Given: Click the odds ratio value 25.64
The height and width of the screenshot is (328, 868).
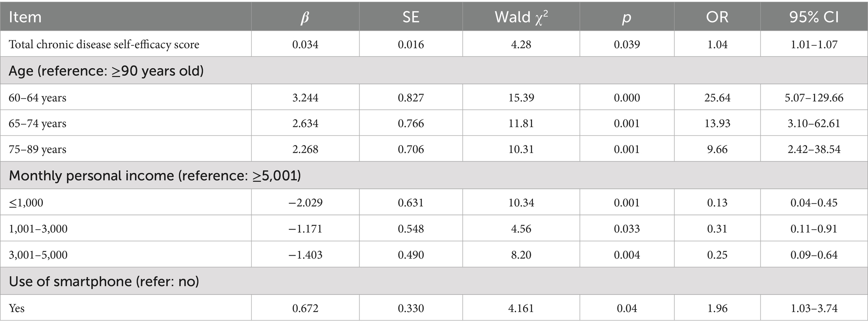Looking at the screenshot, I should 717,98.
